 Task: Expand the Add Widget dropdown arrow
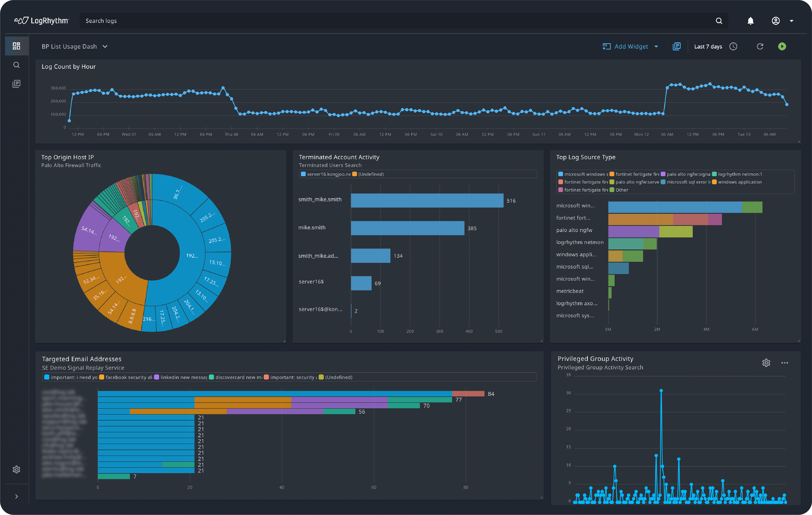[x=656, y=46]
